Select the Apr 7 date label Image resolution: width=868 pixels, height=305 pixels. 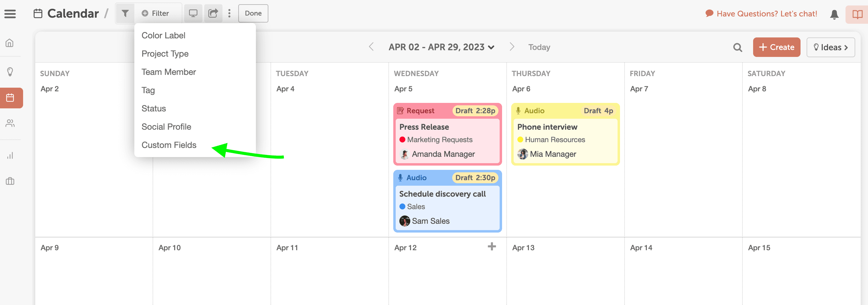639,89
